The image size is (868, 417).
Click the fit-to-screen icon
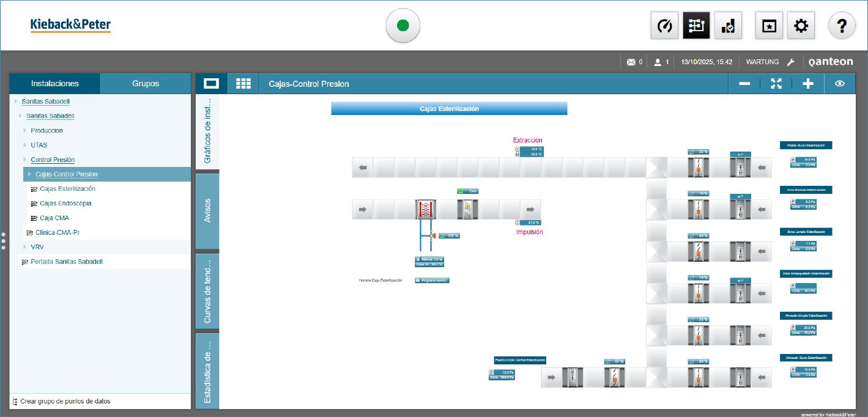coord(776,84)
